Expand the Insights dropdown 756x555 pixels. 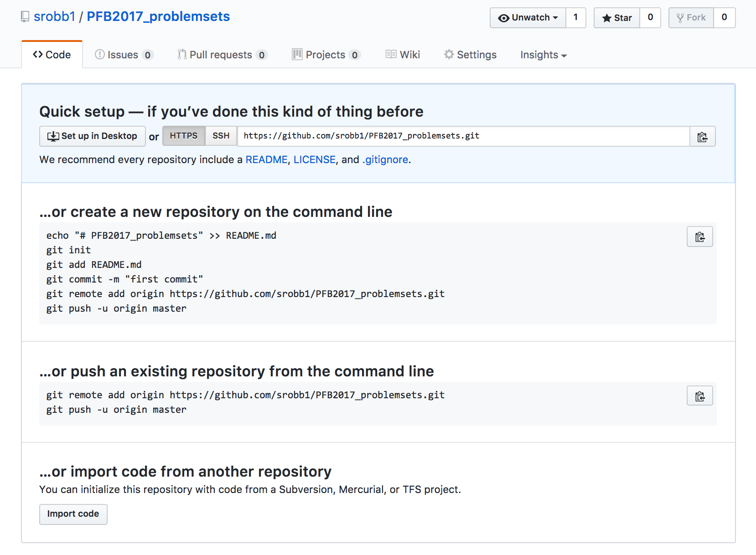[544, 55]
